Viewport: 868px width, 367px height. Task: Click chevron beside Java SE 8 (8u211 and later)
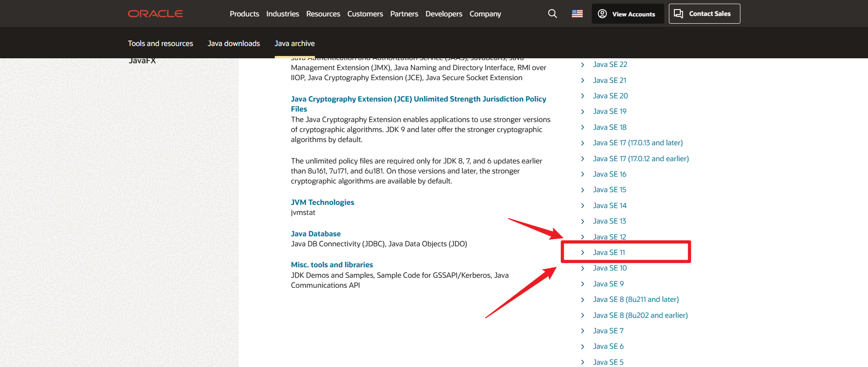[582, 300]
